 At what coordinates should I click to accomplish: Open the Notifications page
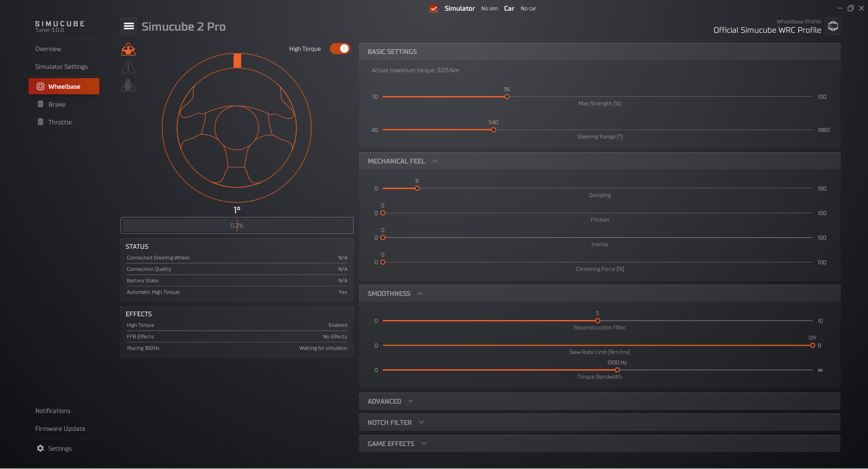click(x=53, y=411)
